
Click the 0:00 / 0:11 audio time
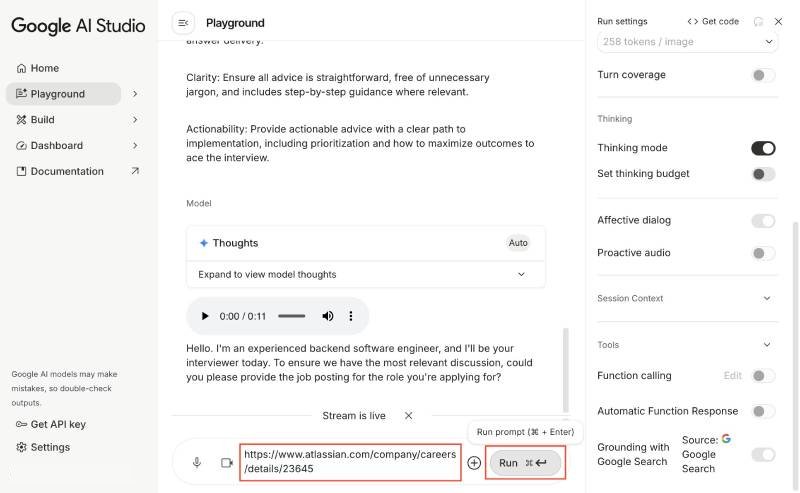[x=242, y=316]
